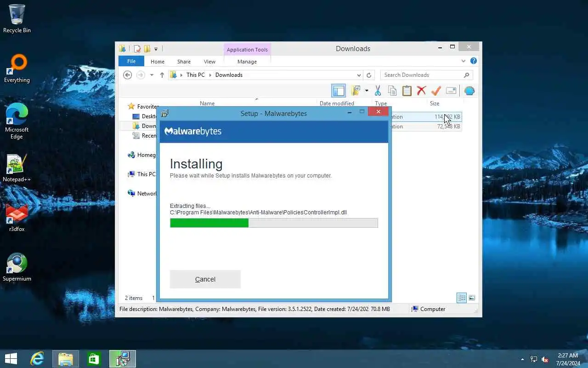Image resolution: width=588 pixels, height=368 pixels.
Task: Click the folder options toolbar icon
Action: pyautogui.click(x=355, y=91)
